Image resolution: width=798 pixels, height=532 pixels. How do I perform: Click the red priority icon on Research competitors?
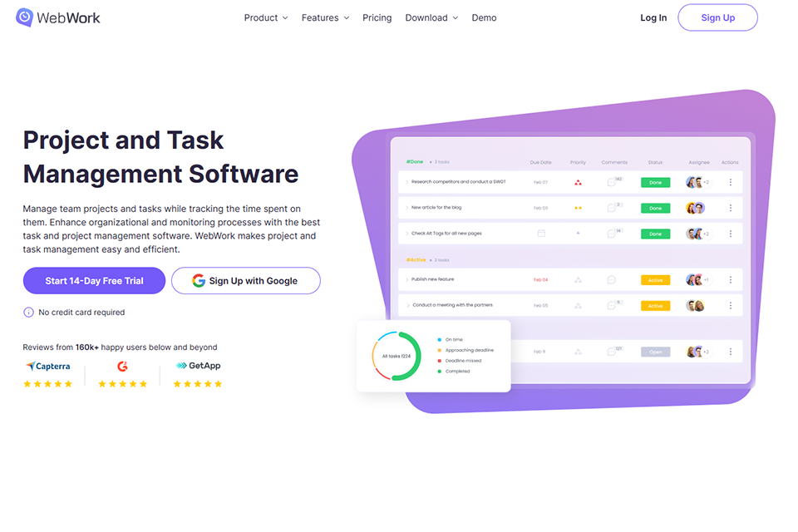point(579,182)
